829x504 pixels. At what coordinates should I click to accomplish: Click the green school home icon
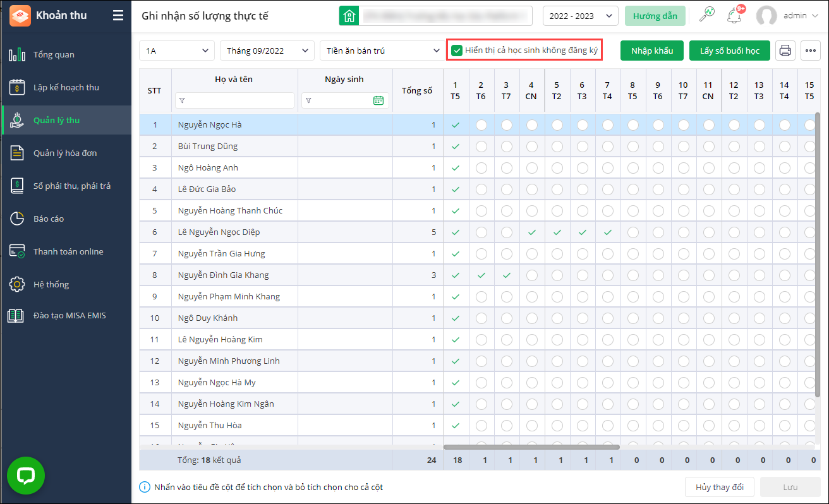pos(349,16)
